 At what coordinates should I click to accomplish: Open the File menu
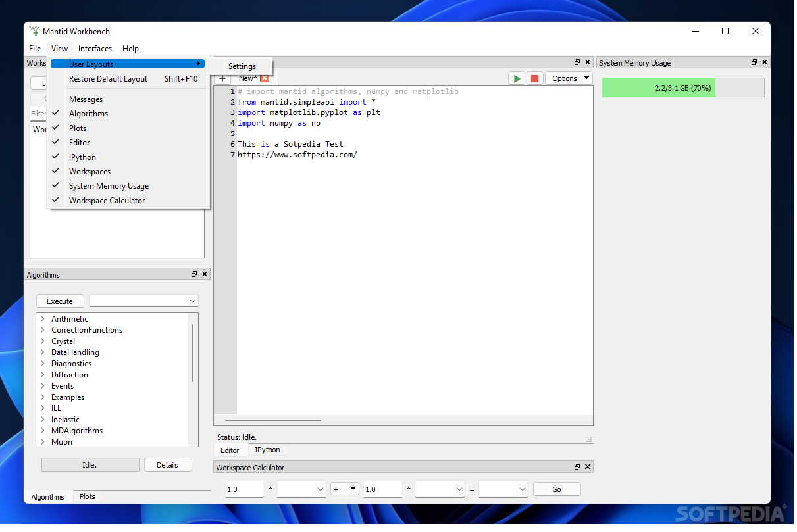point(35,49)
